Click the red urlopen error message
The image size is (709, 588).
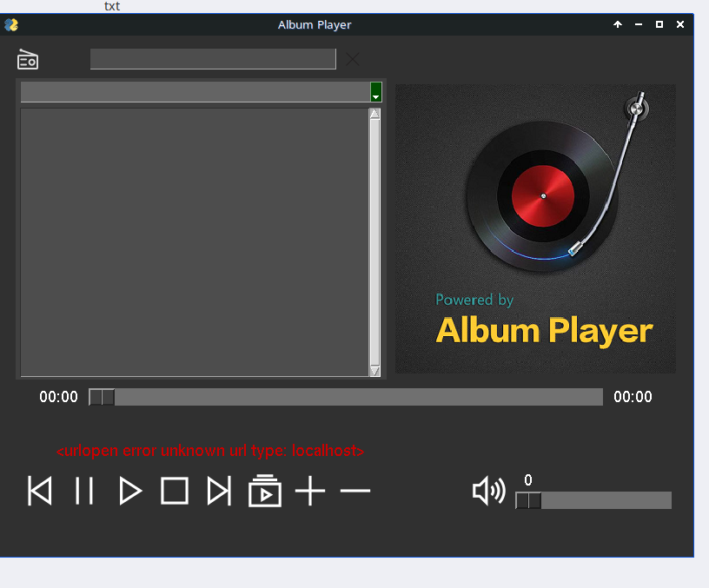pos(210,451)
